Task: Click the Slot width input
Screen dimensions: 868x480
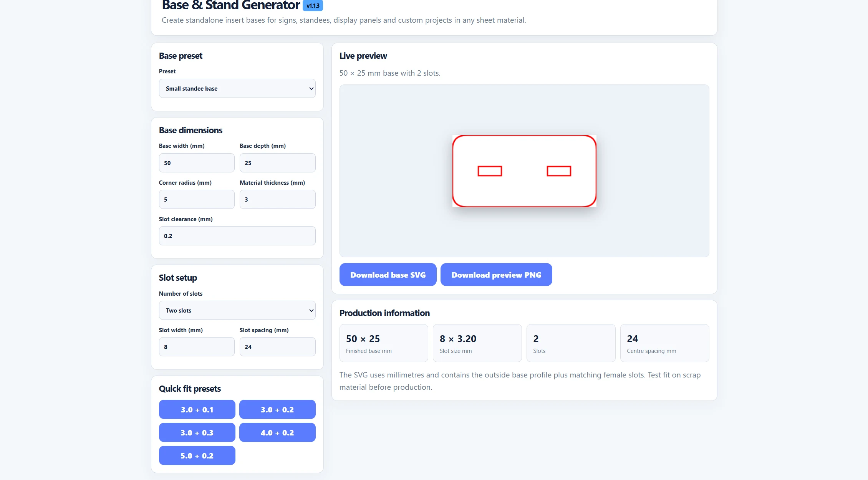Action: [197, 347]
